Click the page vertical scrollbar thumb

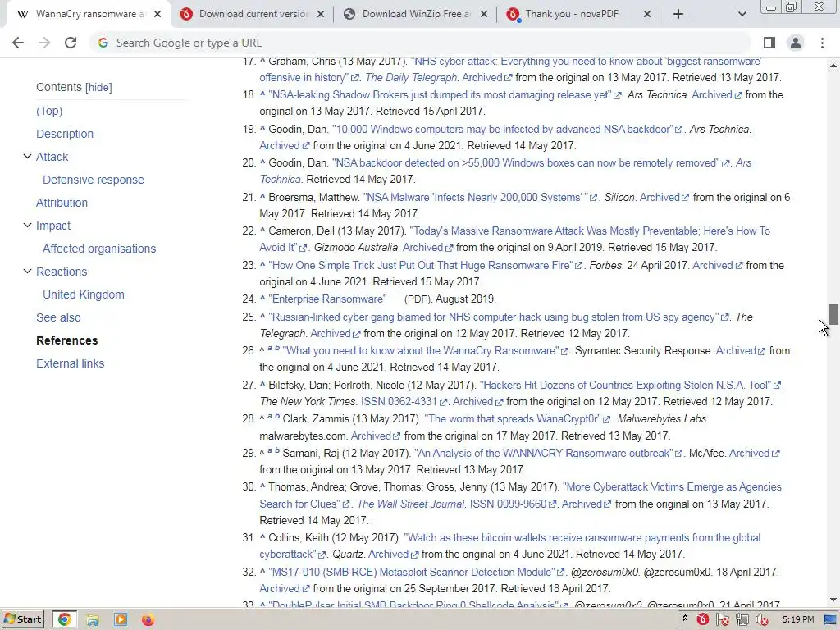[x=833, y=314]
